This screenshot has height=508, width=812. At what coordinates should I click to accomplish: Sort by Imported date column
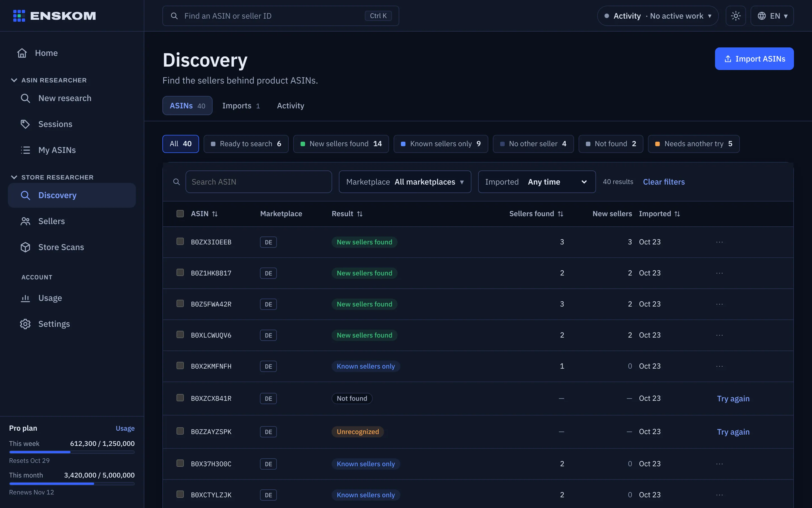[659, 214]
